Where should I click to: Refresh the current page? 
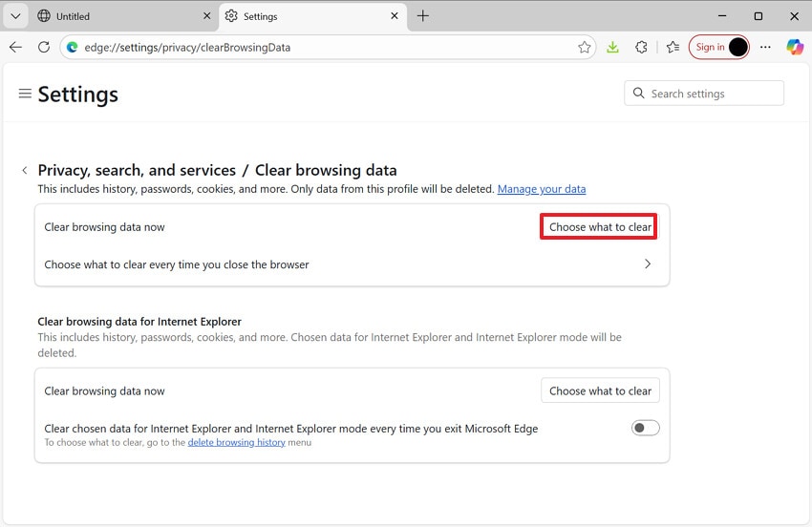(x=44, y=47)
